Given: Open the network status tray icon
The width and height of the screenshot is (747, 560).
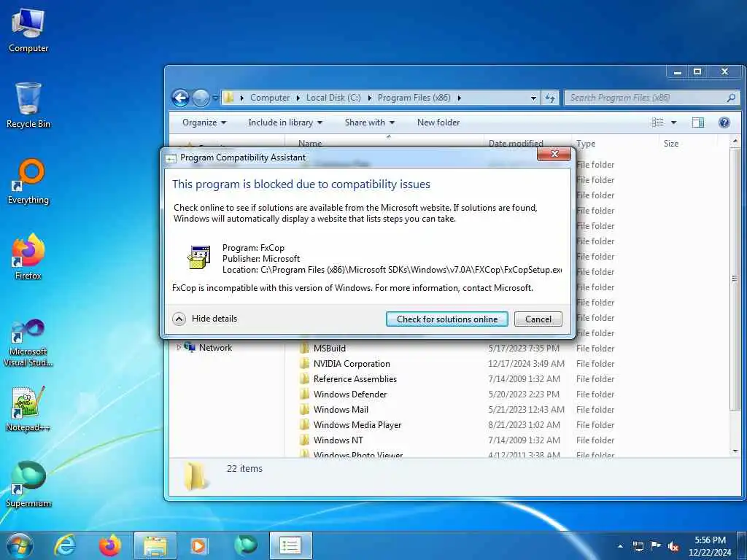Looking at the screenshot, I should click(638, 546).
